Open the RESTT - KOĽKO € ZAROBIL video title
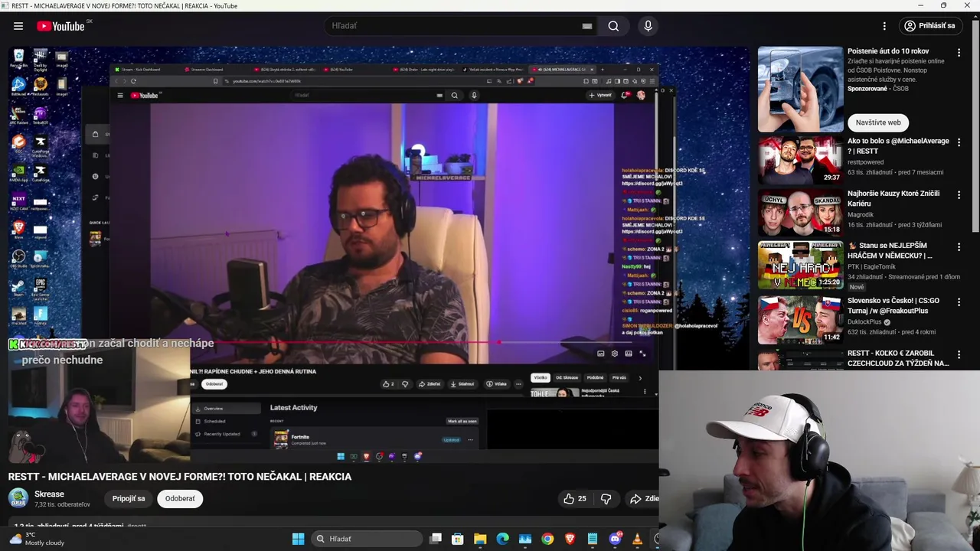 pos(898,358)
